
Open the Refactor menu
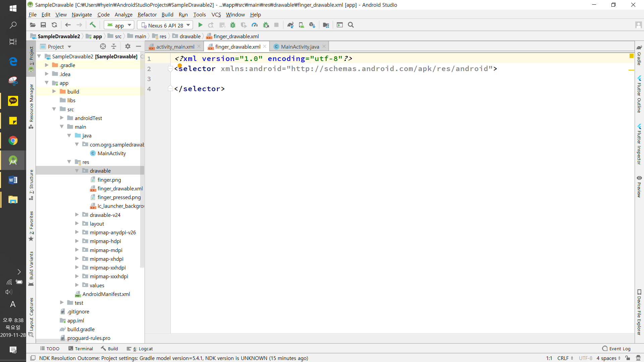pyautogui.click(x=147, y=15)
